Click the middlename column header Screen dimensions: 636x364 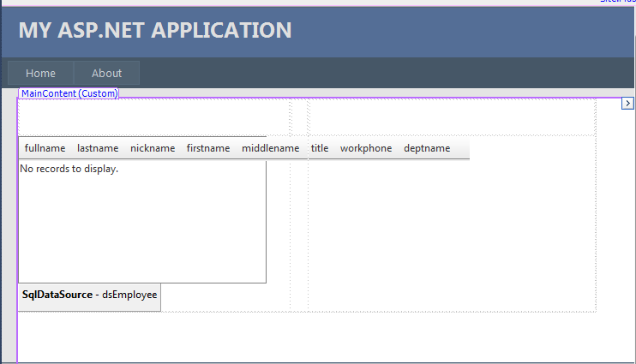[271, 148]
